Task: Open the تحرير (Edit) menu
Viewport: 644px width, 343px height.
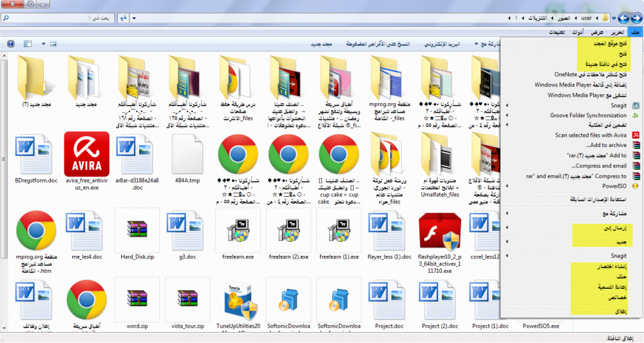Action: point(616,32)
